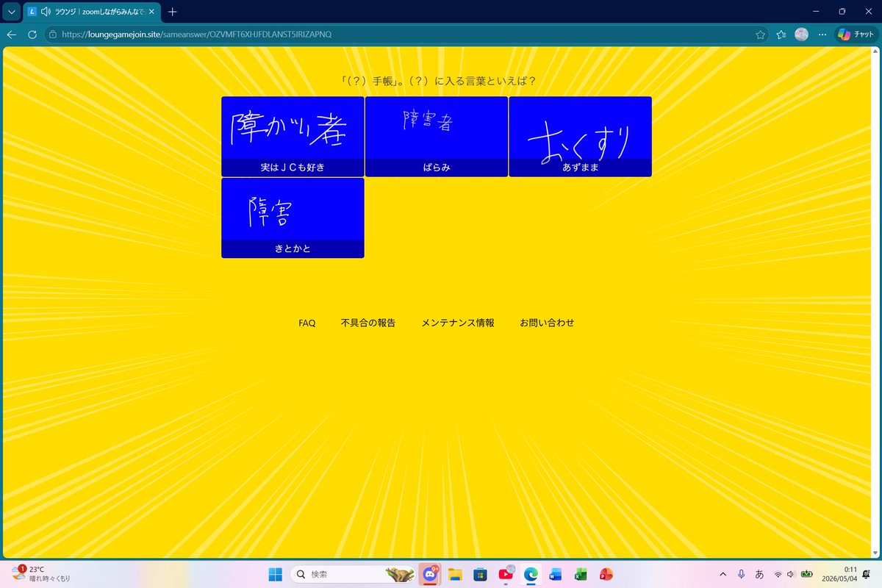
Task: Close the Edge browser window
Action: pyautogui.click(x=867, y=12)
